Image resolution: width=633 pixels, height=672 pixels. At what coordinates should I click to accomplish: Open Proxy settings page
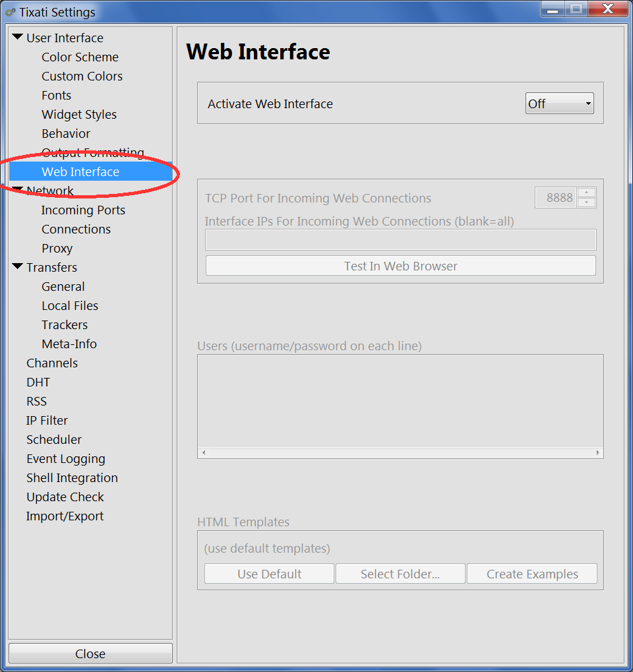[x=57, y=249]
